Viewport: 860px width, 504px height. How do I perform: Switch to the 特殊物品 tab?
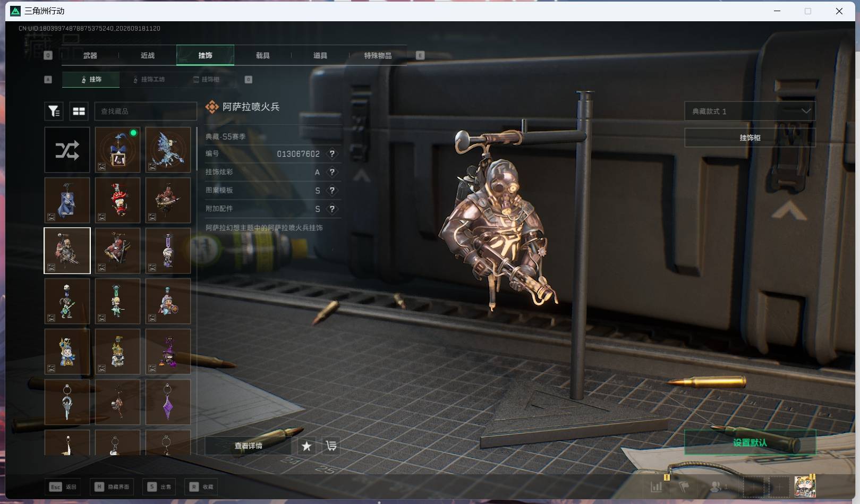coord(378,55)
